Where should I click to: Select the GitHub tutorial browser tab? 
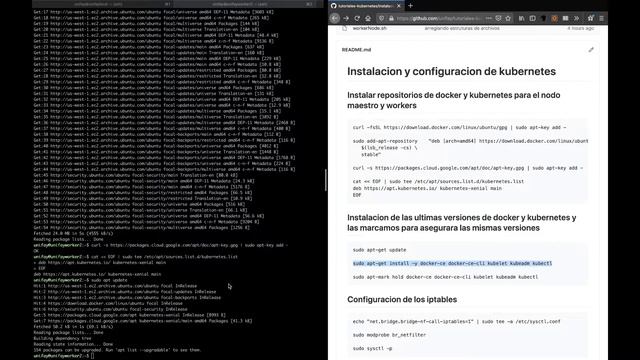366,6
